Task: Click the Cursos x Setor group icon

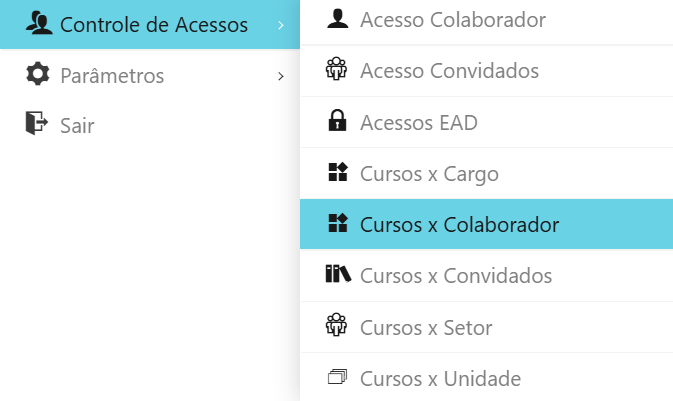Action: 336,325
